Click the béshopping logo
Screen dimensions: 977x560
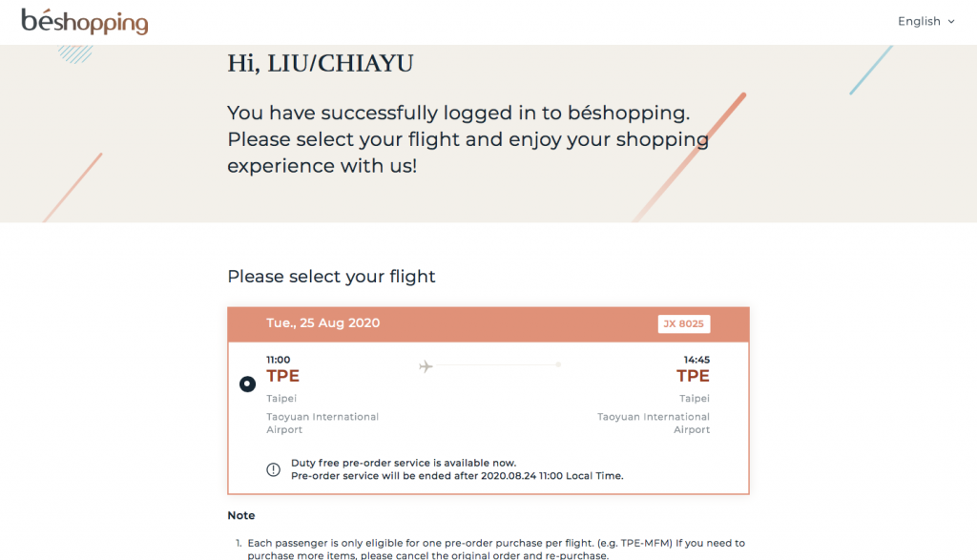pos(85,21)
